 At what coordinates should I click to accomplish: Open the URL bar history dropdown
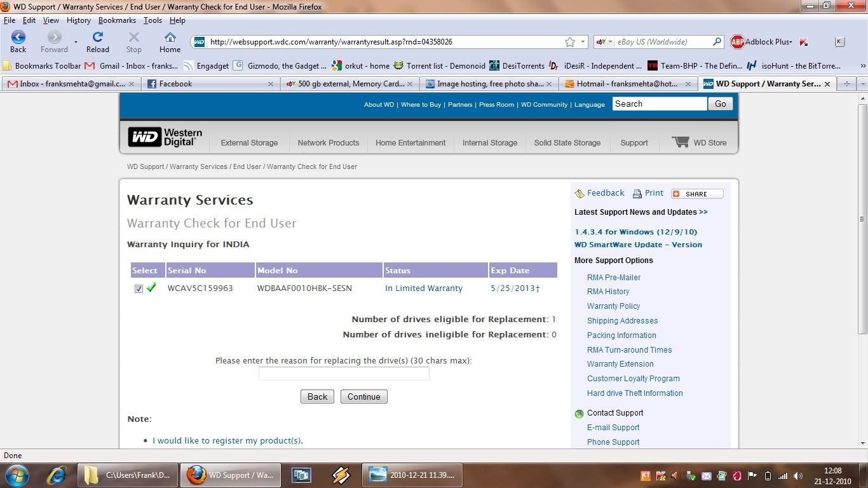pyautogui.click(x=583, y=42)
